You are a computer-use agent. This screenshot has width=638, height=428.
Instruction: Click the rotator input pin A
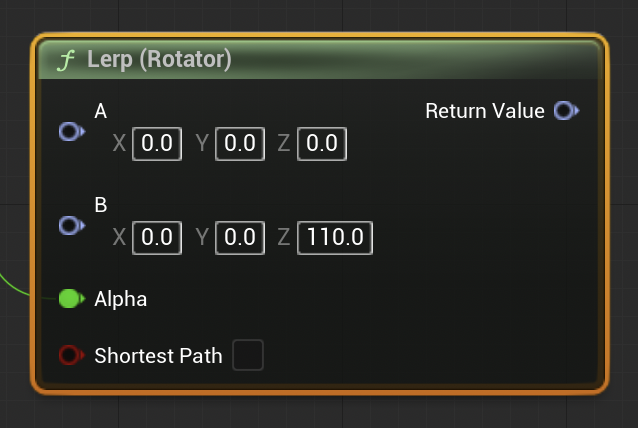click(71, 131)
